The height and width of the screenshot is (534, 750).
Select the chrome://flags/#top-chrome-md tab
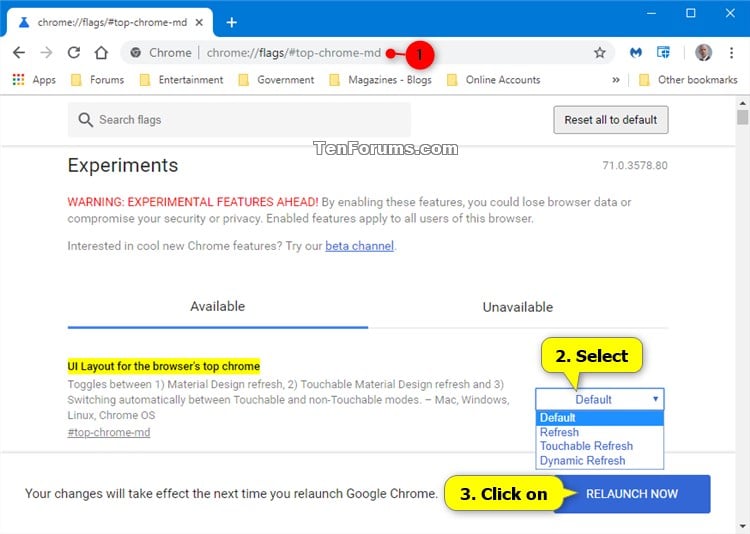pyautogui.click(x=109, y=22)
